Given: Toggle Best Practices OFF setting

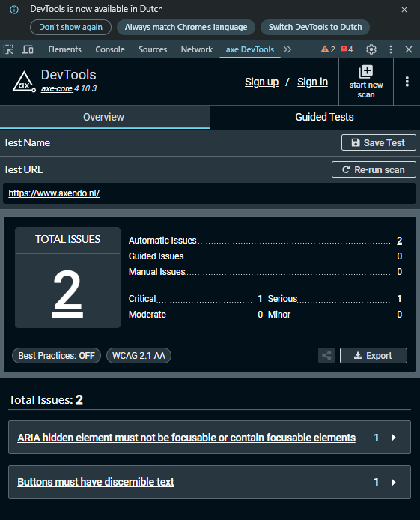Looking at the screenshot, I should pyautogui.click(x=56, y=356).
